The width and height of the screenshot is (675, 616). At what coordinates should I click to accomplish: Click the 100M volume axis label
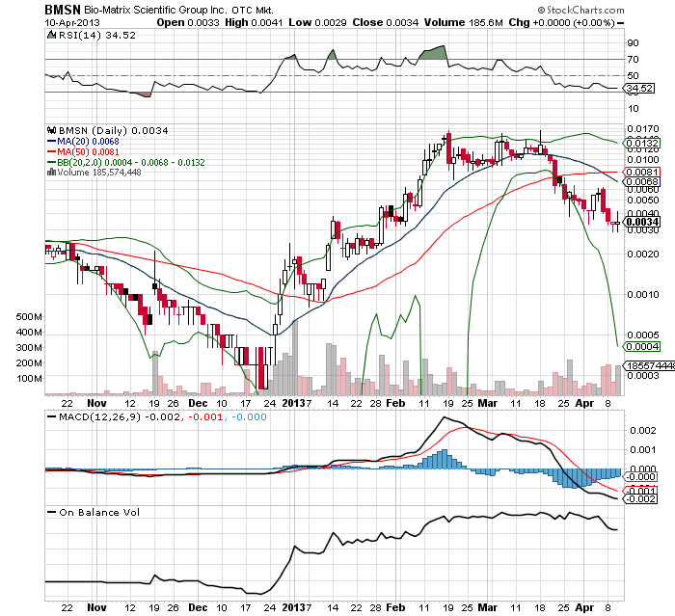(x=29, y=379)
